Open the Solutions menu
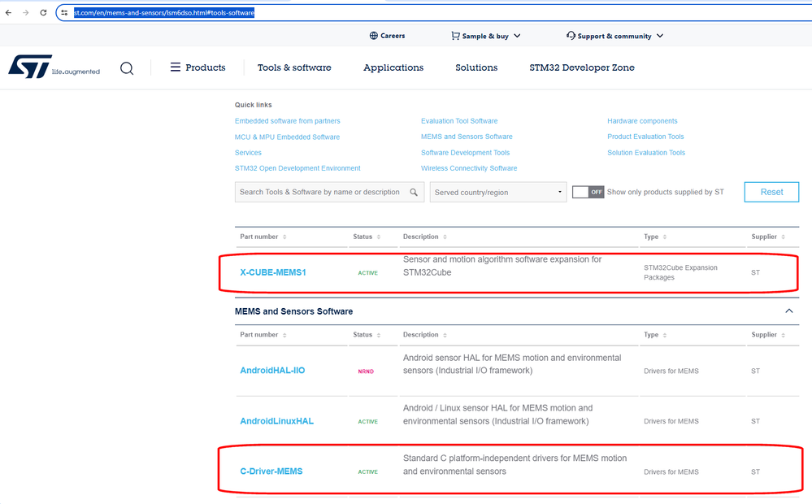This screenshot has height=504, width=812. coord(476,67)
